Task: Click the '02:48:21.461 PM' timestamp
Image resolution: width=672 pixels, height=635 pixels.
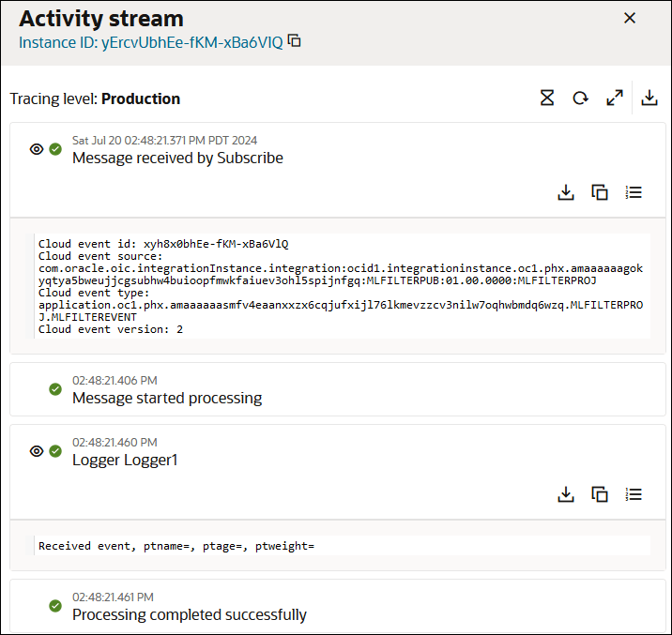Action: (x=114, y=597)
